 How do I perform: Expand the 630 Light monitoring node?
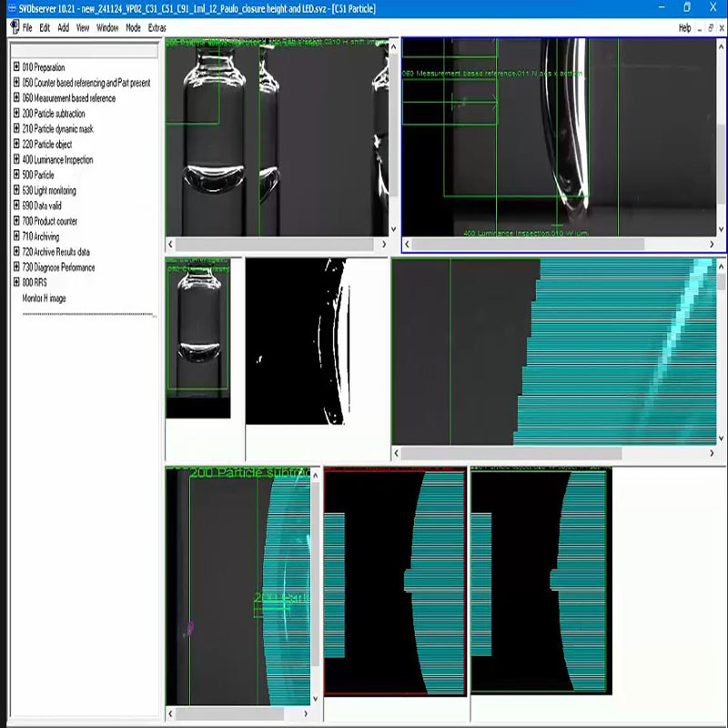[x=16, y=190]
